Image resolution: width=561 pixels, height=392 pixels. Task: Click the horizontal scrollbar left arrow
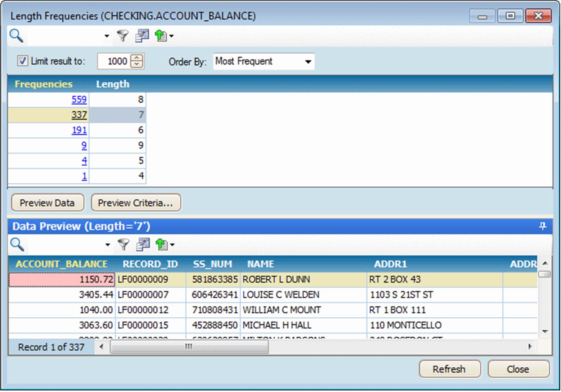(x=101, y=347)
